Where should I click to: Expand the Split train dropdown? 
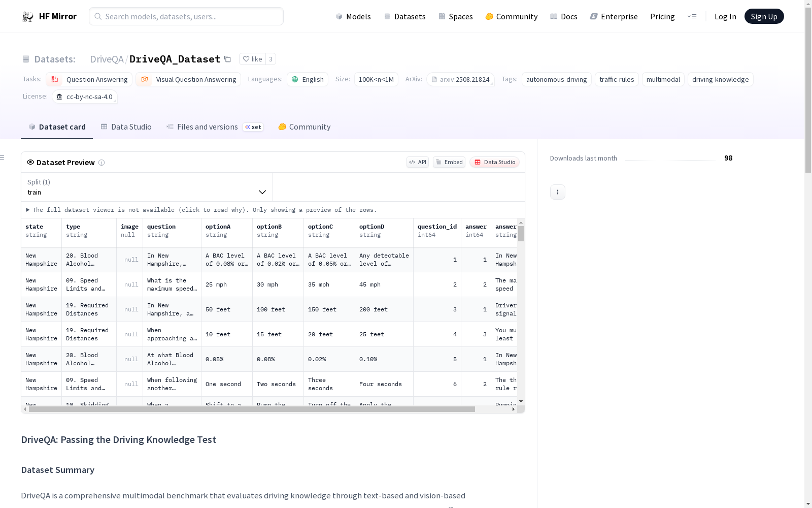[147, 187]
